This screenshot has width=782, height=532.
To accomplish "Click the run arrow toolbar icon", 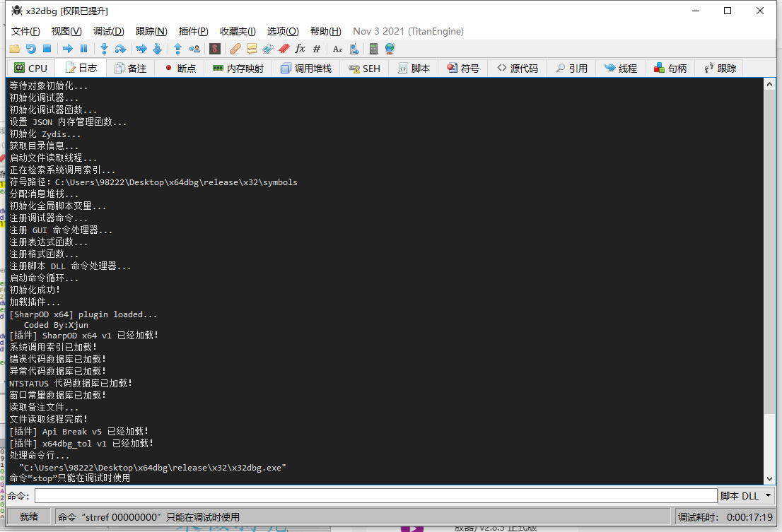I will (x=68, y=49).
